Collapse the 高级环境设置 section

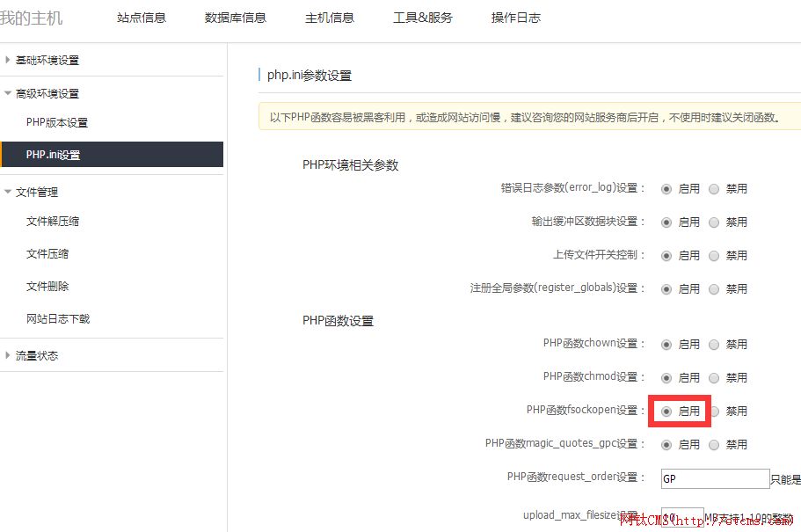point(46,92)
